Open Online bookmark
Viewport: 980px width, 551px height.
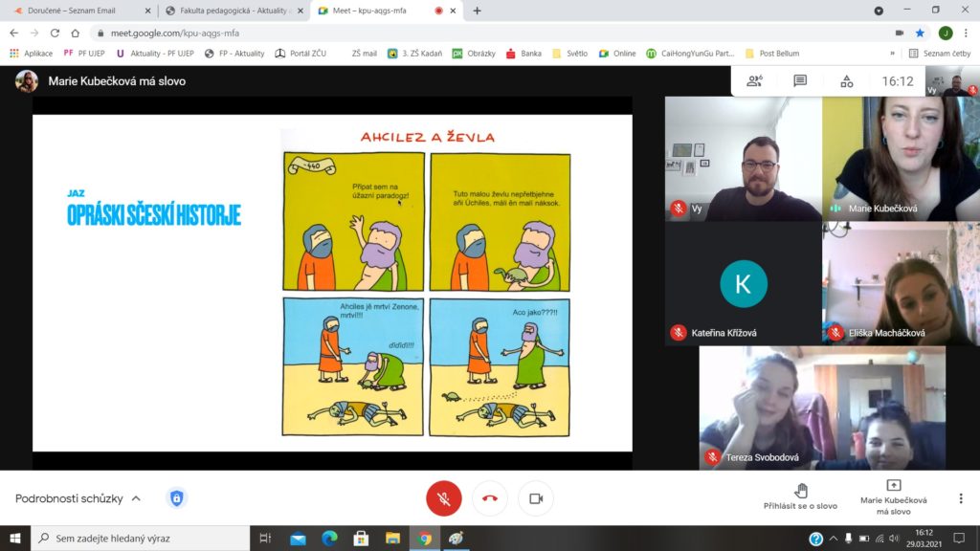[x=617, y=54]
